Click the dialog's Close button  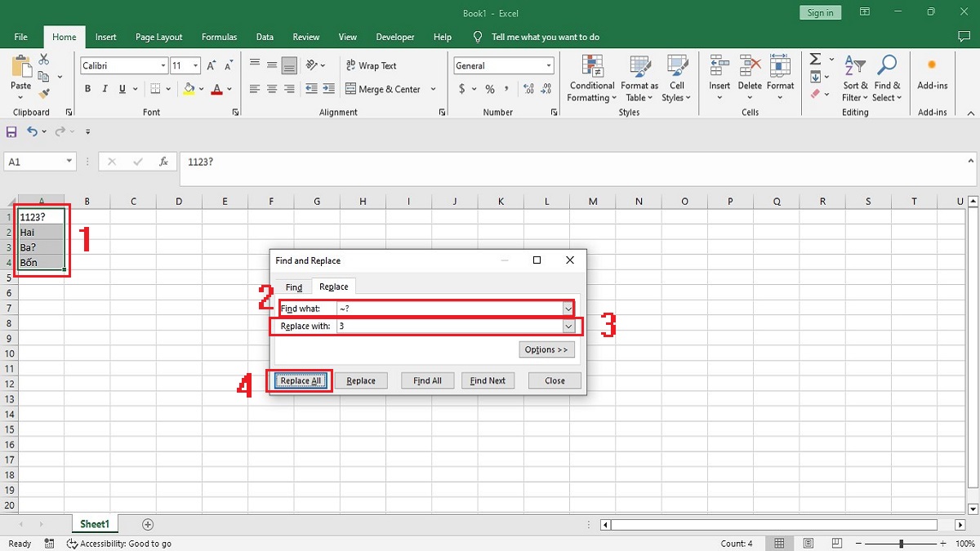(x=555, y=380)
